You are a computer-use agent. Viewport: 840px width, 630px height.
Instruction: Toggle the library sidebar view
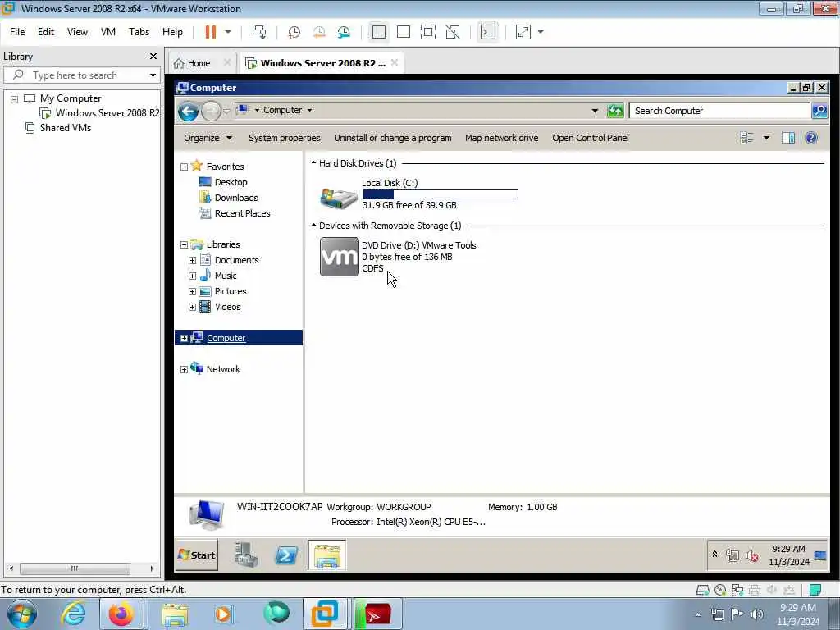coord(379,32)
